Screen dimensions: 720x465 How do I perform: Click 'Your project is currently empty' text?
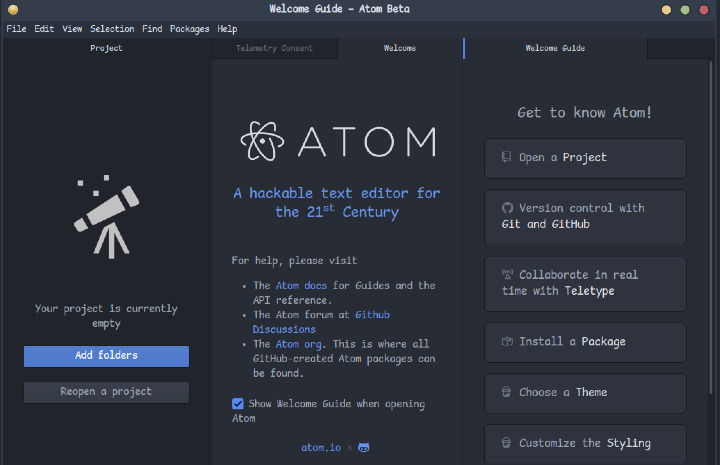(x=106, y=316)
